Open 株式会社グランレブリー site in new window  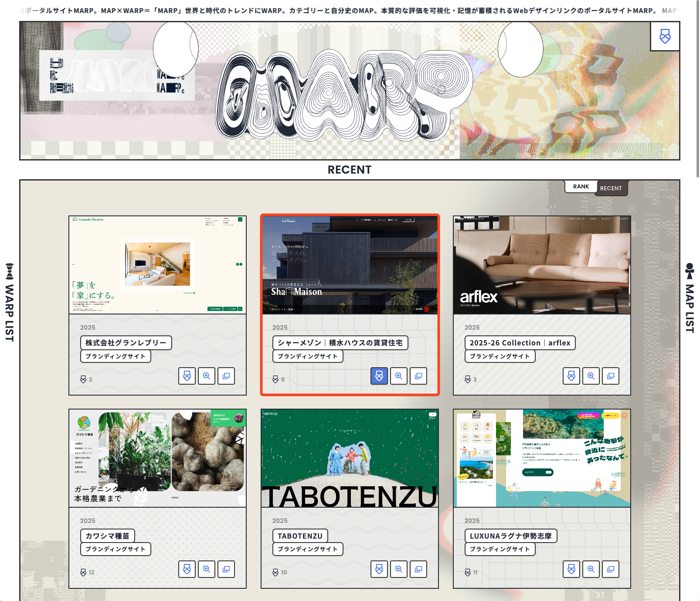tap(226, 376)
